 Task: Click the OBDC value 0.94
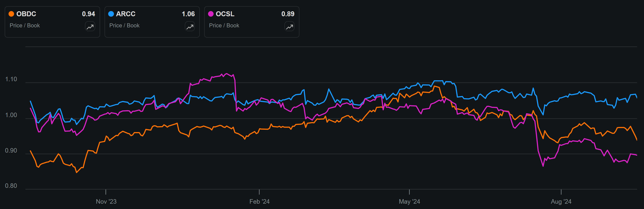click(89, 14)
